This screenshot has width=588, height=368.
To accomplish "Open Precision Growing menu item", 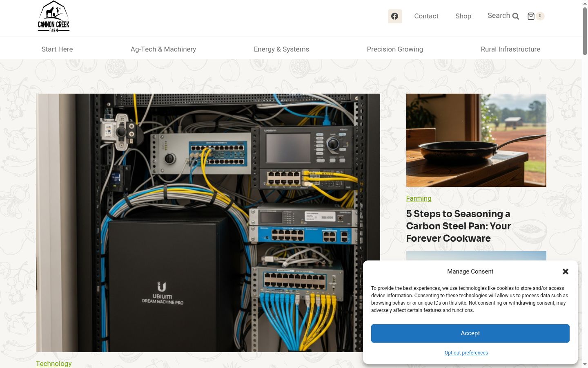I will click(x=395, y=49).
